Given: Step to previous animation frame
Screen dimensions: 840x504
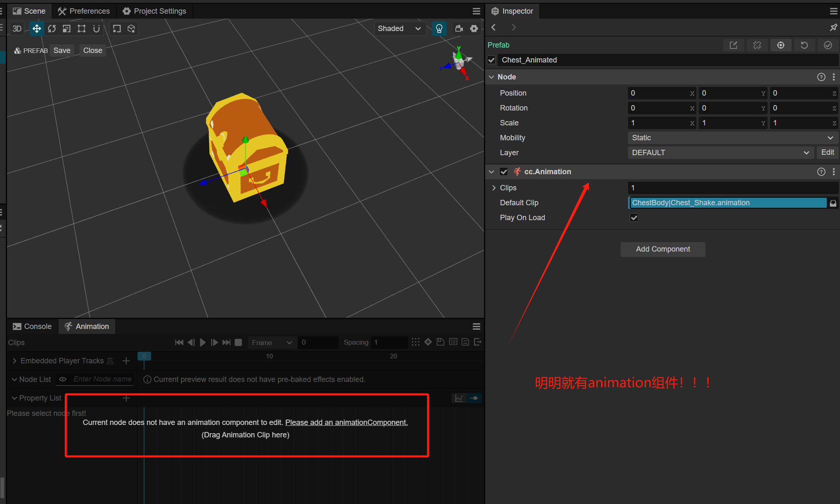Looking at the screenshot, I should (x=191, y=342).
